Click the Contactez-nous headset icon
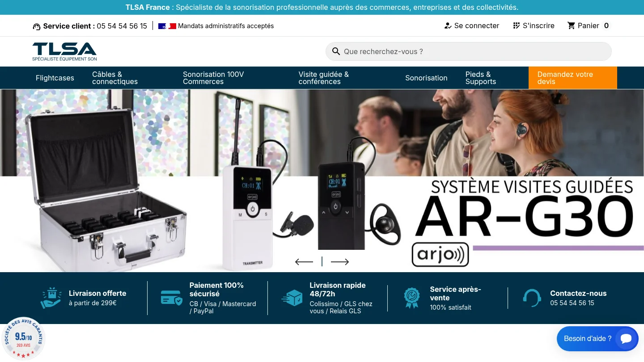644x362 pixels. point(532,298)
